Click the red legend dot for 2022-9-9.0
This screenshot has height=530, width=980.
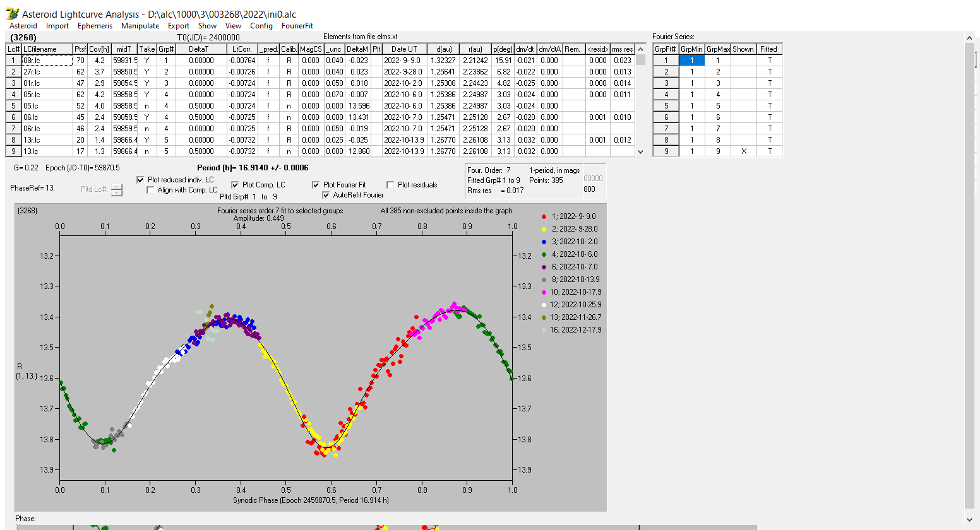pos(544,216)
